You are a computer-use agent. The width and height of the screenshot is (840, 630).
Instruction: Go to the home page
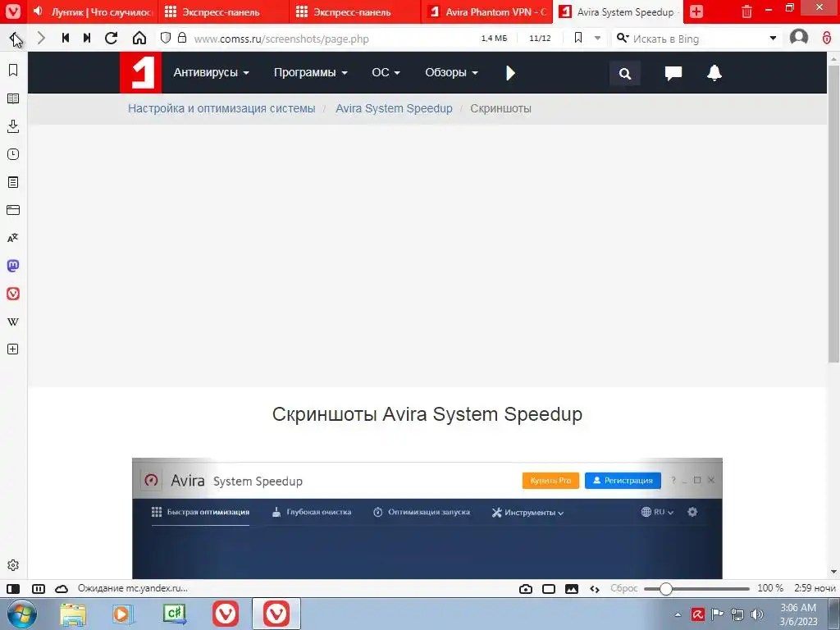click(139, 38)
